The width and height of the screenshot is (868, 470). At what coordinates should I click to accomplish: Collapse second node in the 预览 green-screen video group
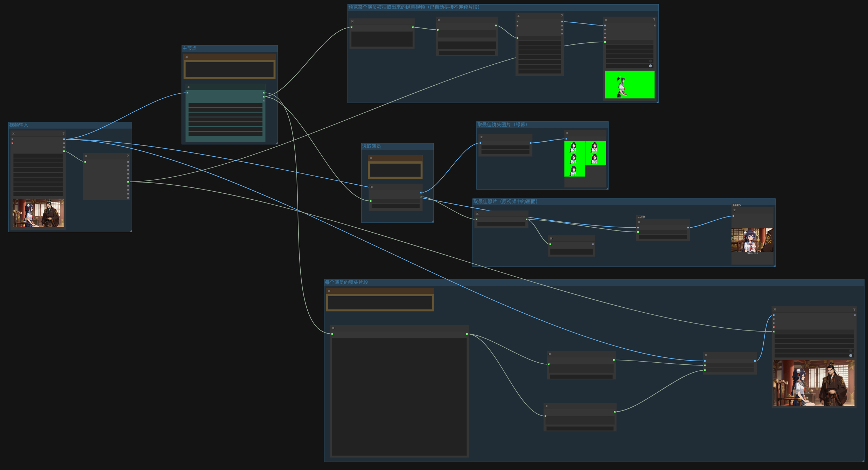tap(439, 20)
